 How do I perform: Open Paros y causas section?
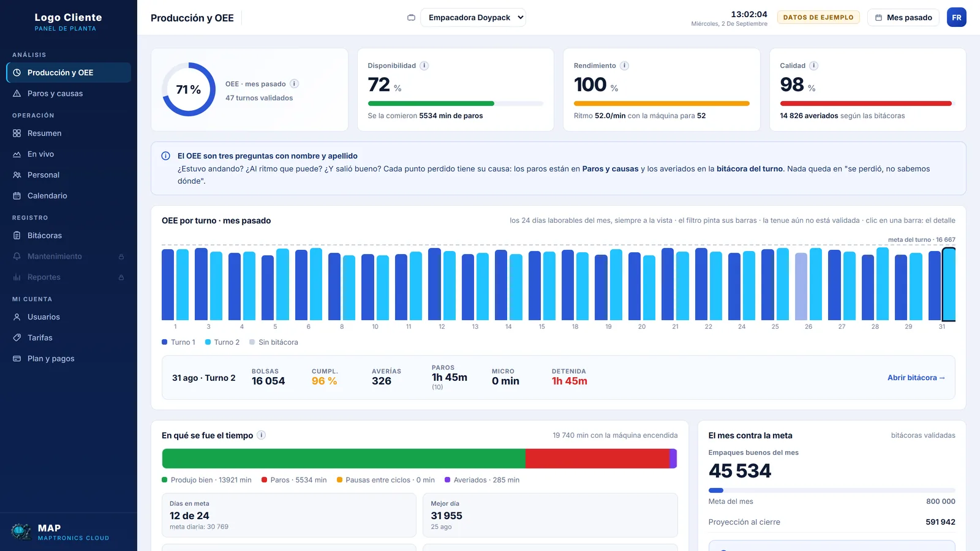pos(69,94)
